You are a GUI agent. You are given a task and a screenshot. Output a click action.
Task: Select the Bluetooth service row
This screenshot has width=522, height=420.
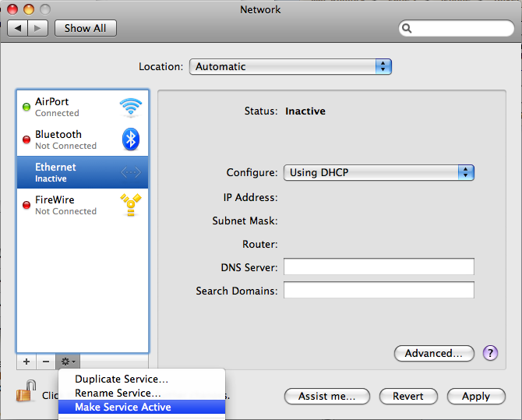pos(83,139)
